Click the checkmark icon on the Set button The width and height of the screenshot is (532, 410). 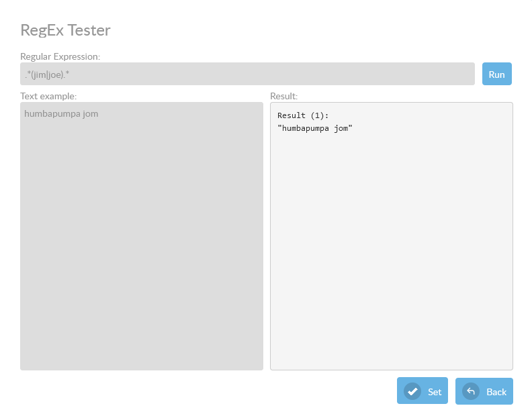pyautogui.click(x=412, y=391)
